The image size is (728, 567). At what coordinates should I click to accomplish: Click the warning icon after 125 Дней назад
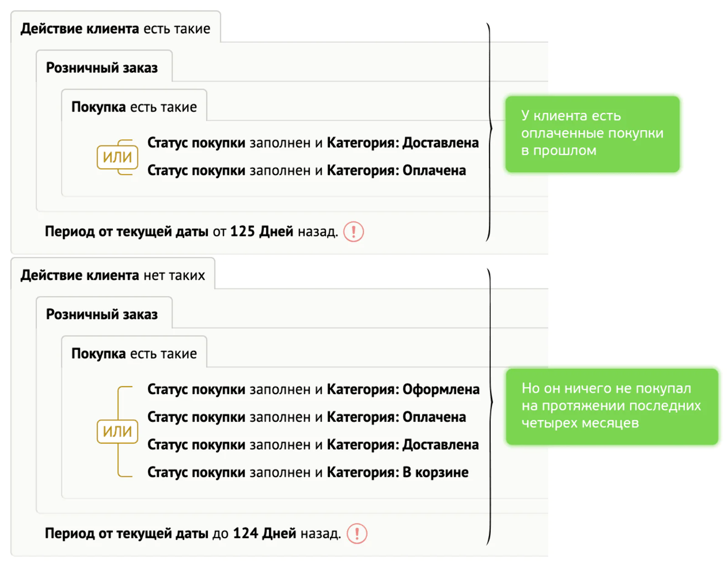353,232
